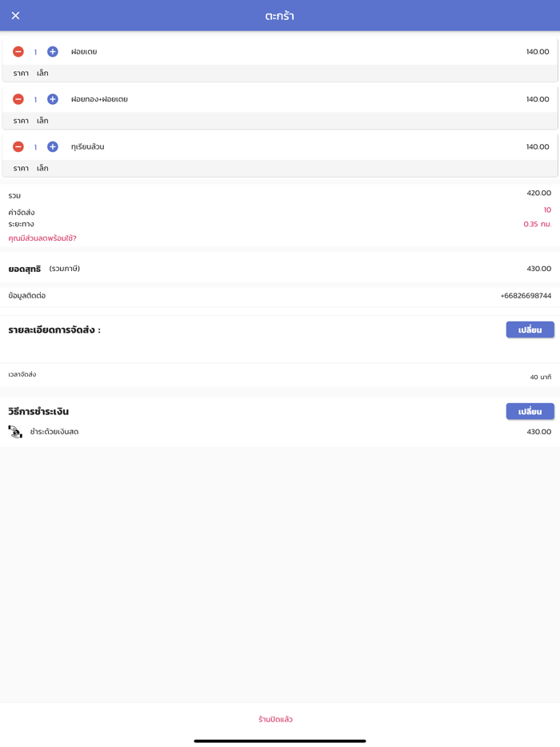
Task: Tap ร้านปิดแล้ว at the bottom
Action: [276, 719]
